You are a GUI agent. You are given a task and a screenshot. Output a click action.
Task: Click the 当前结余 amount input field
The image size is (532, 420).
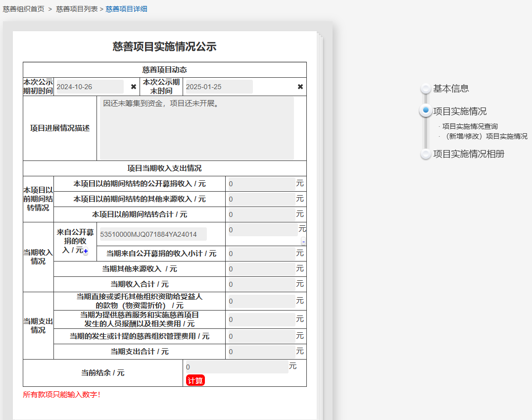(237, 367)
